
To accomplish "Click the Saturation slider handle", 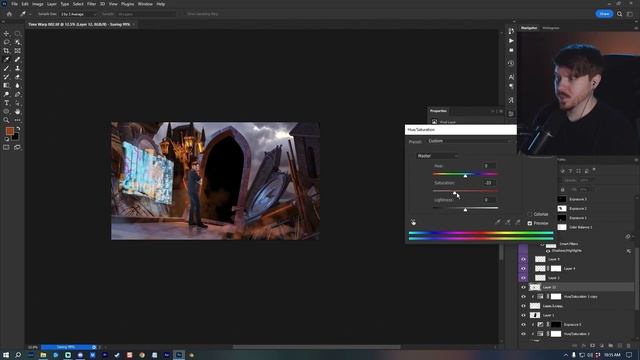I will tap(454, 193).
